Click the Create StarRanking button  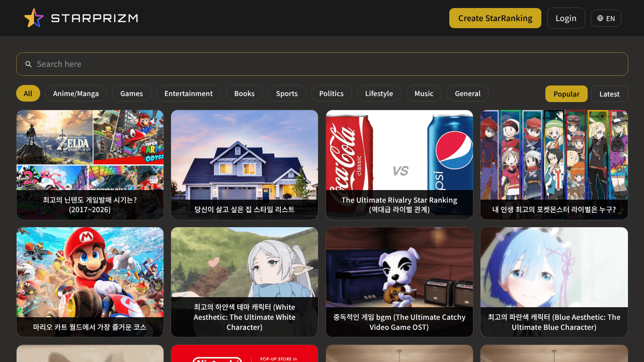pyautogui.click(x=495, y=18)
